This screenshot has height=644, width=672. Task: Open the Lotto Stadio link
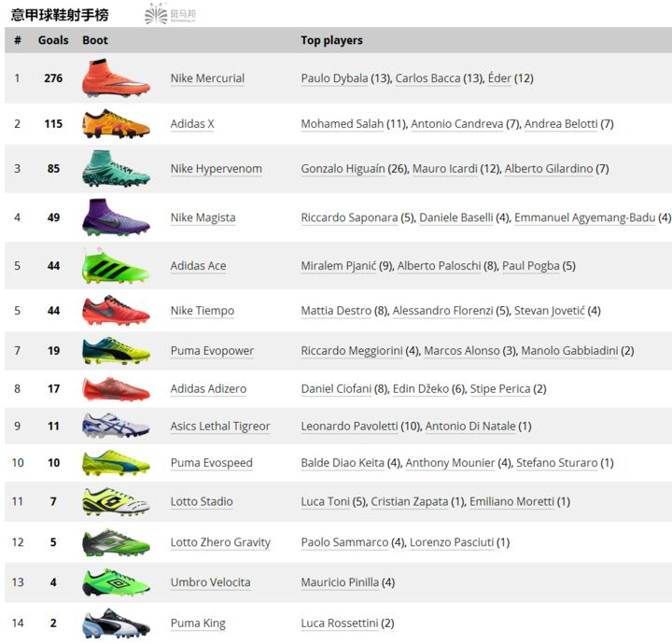[x=202, y=501]
